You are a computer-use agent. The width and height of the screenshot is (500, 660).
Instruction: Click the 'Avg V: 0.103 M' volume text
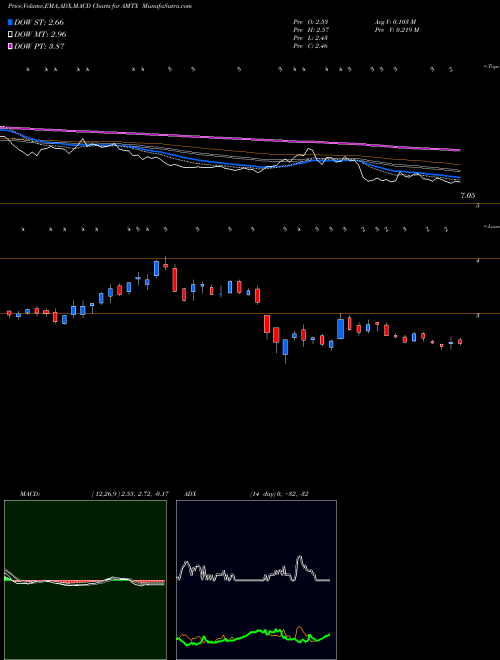[395, 21]
